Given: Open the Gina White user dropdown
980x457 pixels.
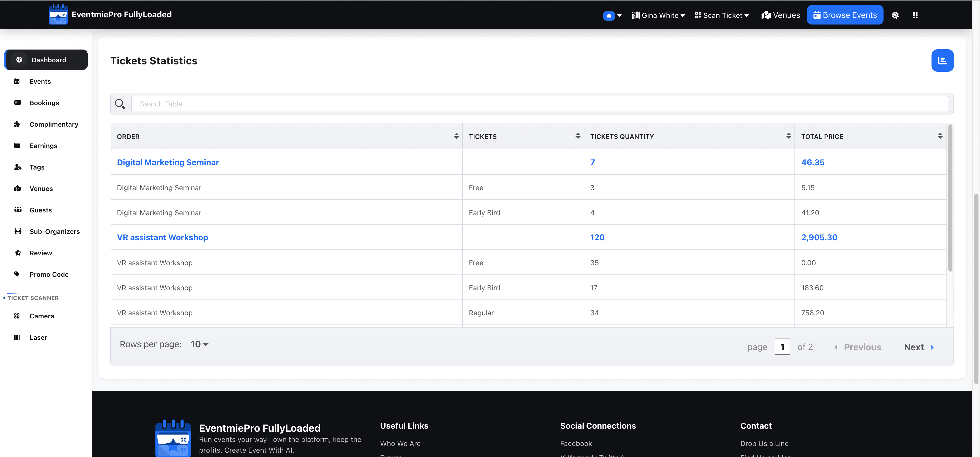Looking at the screenshot, I should click(658, 15).
